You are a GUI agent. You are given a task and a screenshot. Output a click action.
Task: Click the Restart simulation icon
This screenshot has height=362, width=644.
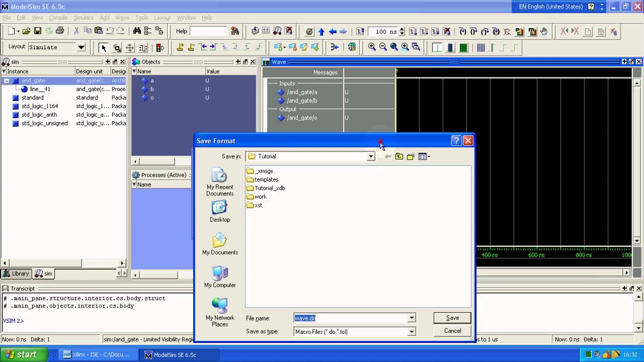pyautogui.click(x=360, y=32)
